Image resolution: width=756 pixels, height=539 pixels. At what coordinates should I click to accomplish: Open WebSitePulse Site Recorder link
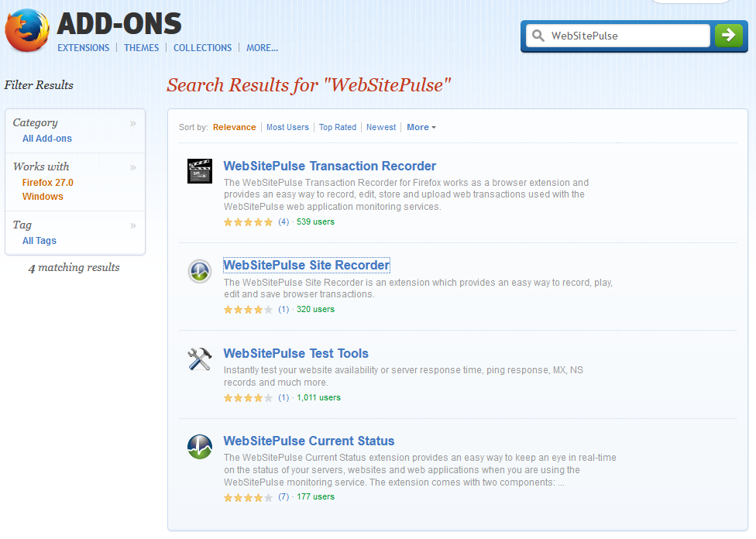click(307, 265)
